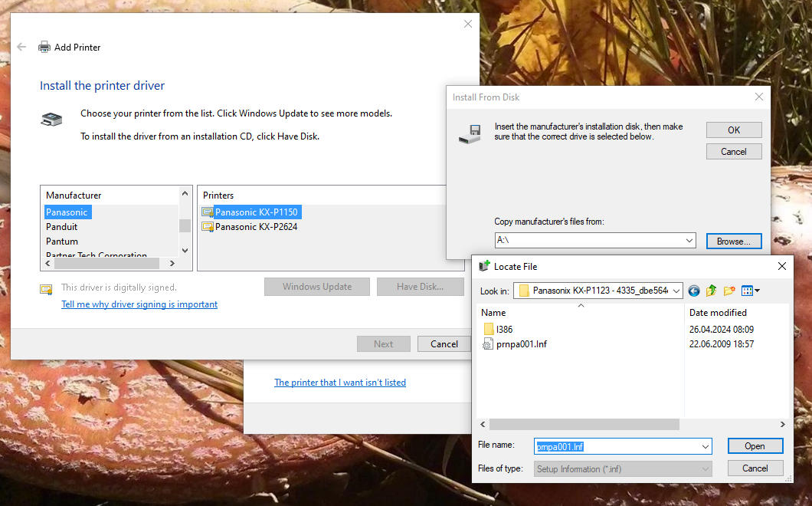The height and width of the screenshot is (506, 812).
Task: Select Panduit manufacturer
Action: pyautogui.click(x=61, y=227)
